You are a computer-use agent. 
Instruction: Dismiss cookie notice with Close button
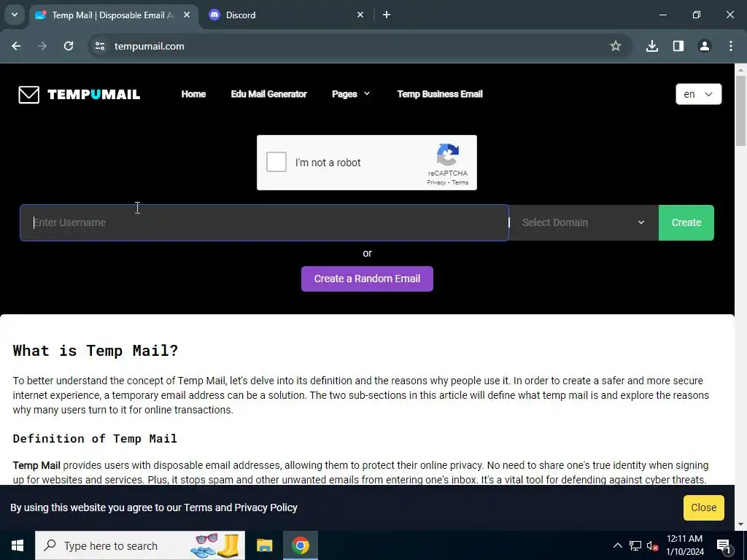(704, 507)
